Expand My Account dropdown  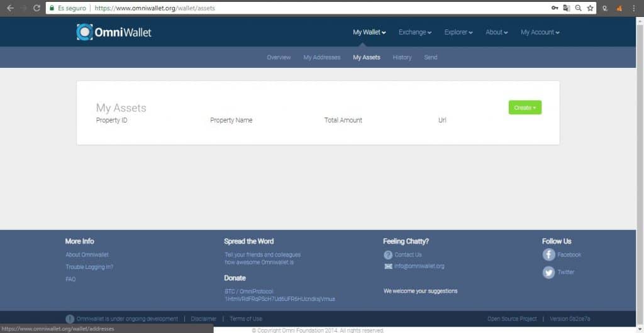(x=540, y=32)
